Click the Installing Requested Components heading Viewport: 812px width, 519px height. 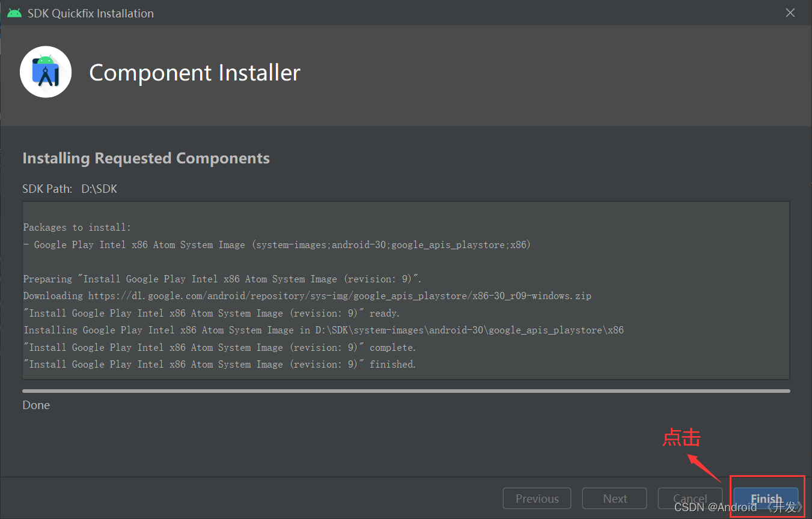146,158
